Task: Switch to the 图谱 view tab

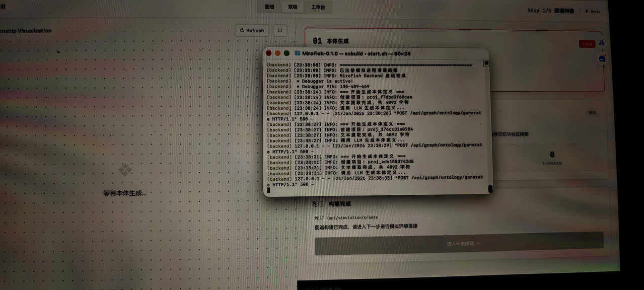Action: tap(269, 7)
